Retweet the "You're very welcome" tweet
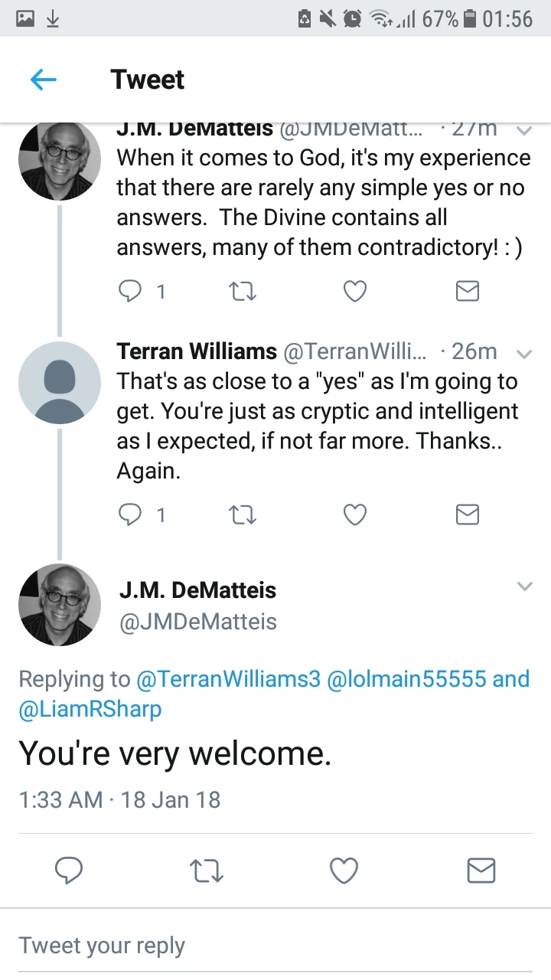551x980 pixels. 206,871
